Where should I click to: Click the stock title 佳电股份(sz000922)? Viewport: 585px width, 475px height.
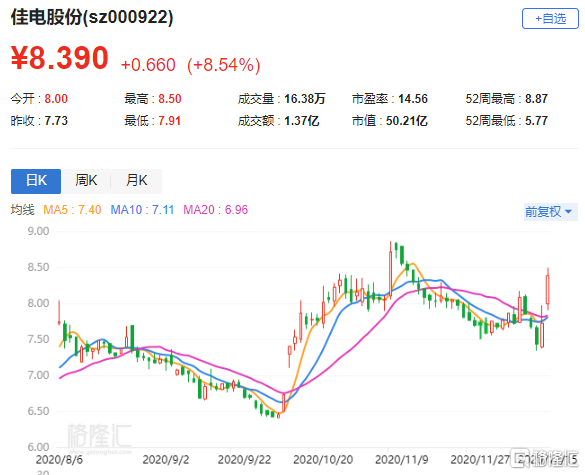click(92, 17)
